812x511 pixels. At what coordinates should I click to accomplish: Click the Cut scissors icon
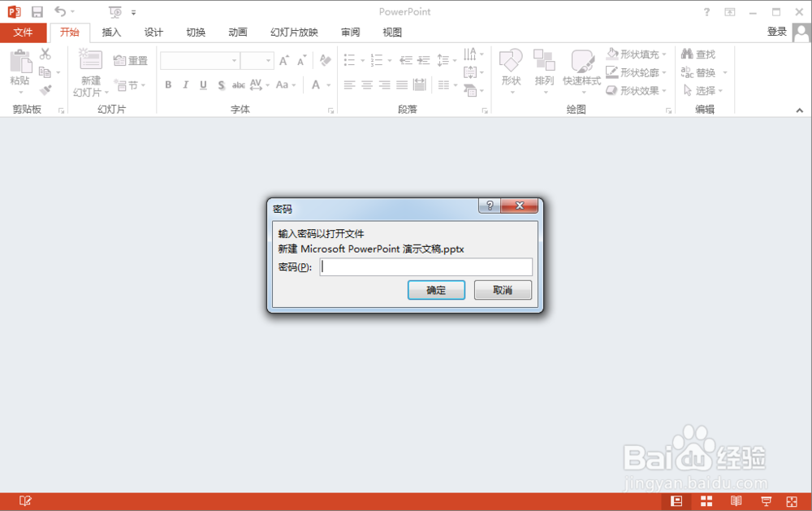(x=45, y=54)
